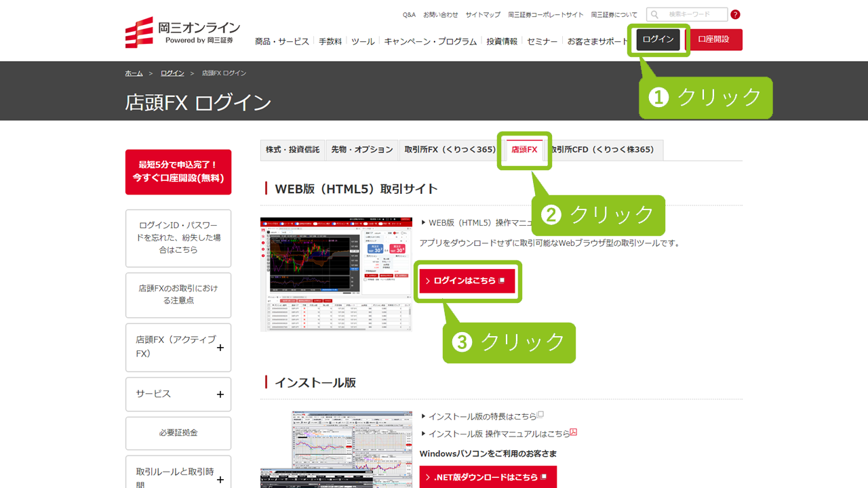Click the search magnifier icon
868x488 pixels.
[654, 14]
